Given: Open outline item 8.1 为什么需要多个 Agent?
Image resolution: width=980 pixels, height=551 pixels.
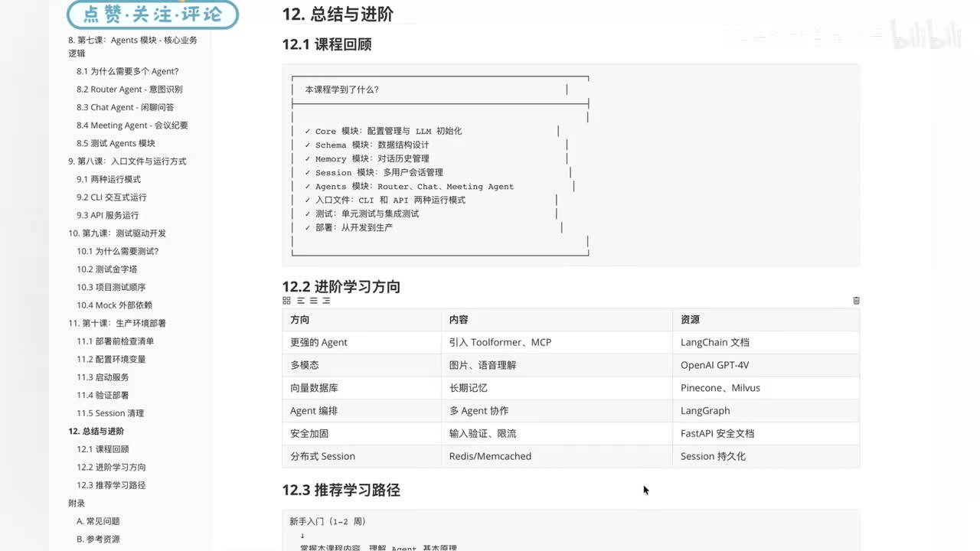Looking at the screenshot, I should (127, 71).
